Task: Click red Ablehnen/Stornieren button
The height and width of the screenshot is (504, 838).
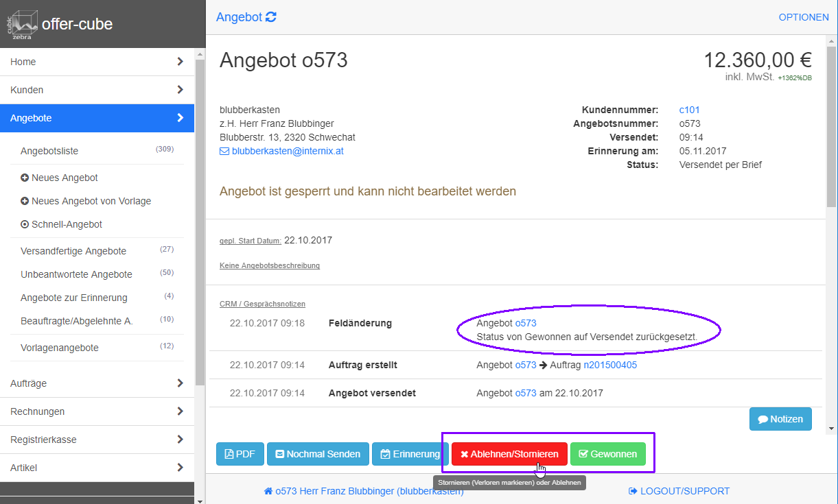Action: click(509, 454)
